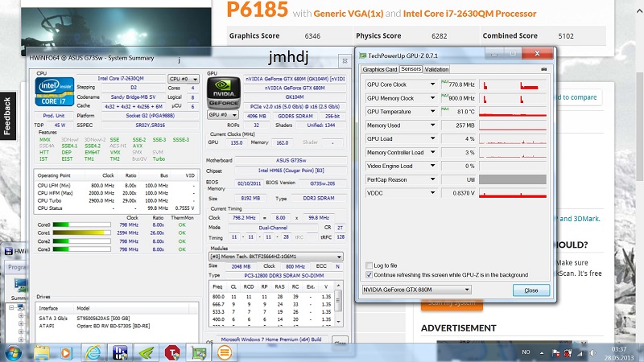Switch to the Validation tab

(x=436, y=69)
